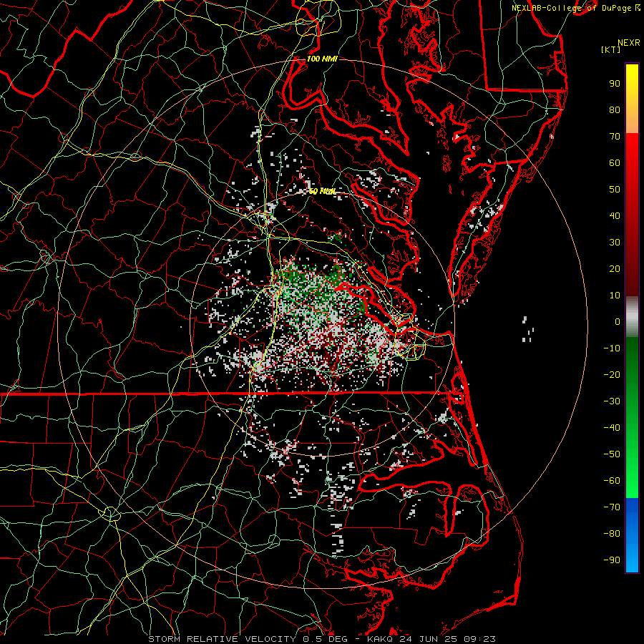Click the [KT] units label
The width and height of the screenshot is (644, 644).
[x=611, y=49]
